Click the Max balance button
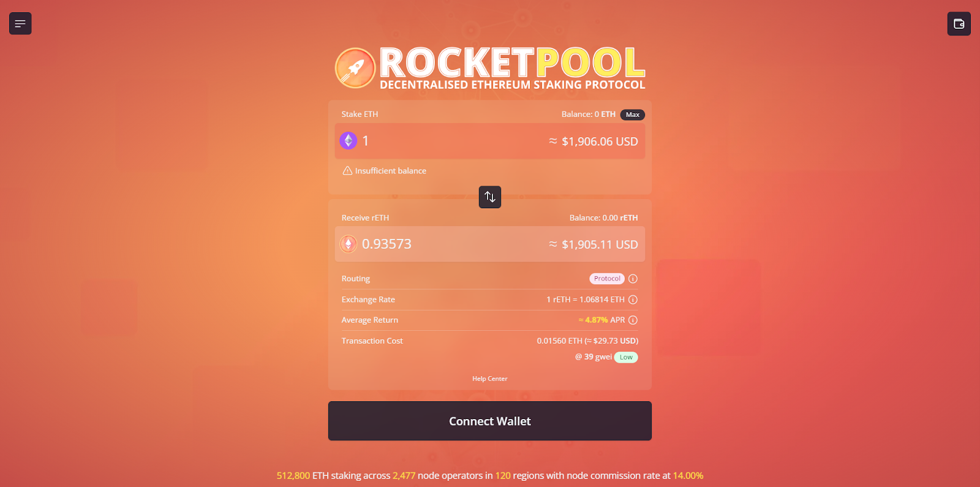The height and width of the screenshot is (487, 980). pos(633,115)
